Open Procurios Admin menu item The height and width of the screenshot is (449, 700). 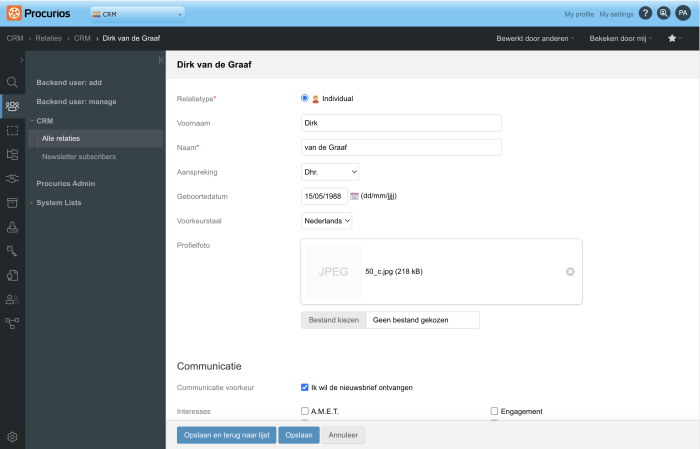click(66, 183)
